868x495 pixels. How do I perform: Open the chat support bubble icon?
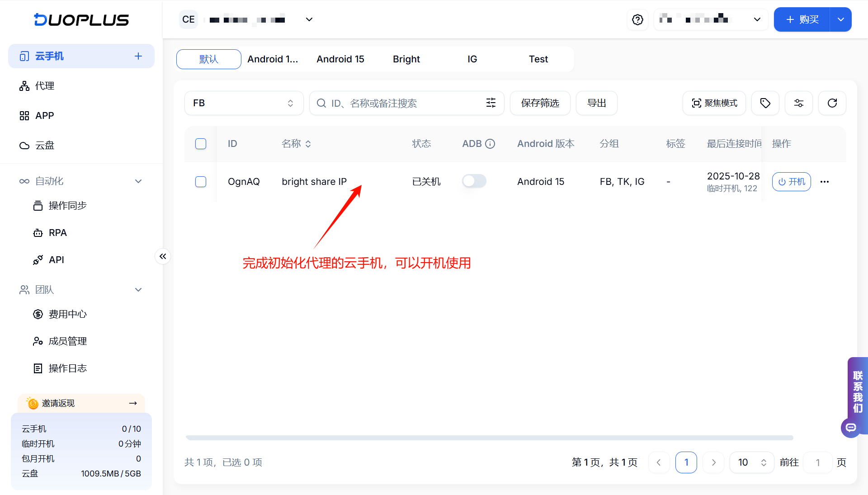[851, 427]
